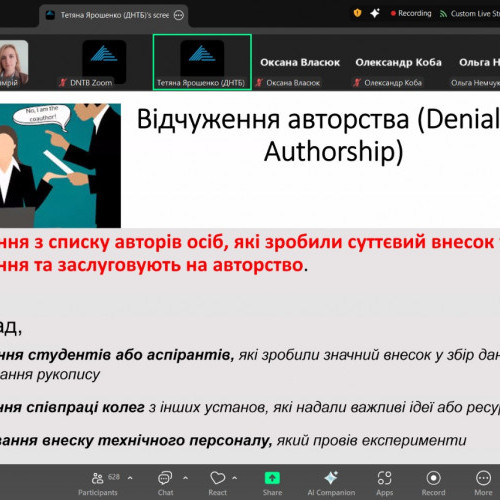The height and width of the screenshot is (500, 500).
Task: Click the Custom Live Stream indicator
Action: click(x=470, y=14)
